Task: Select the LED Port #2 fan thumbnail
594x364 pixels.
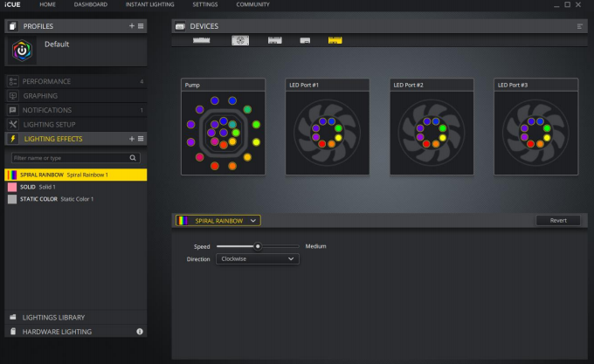Action: coord(432,127)
